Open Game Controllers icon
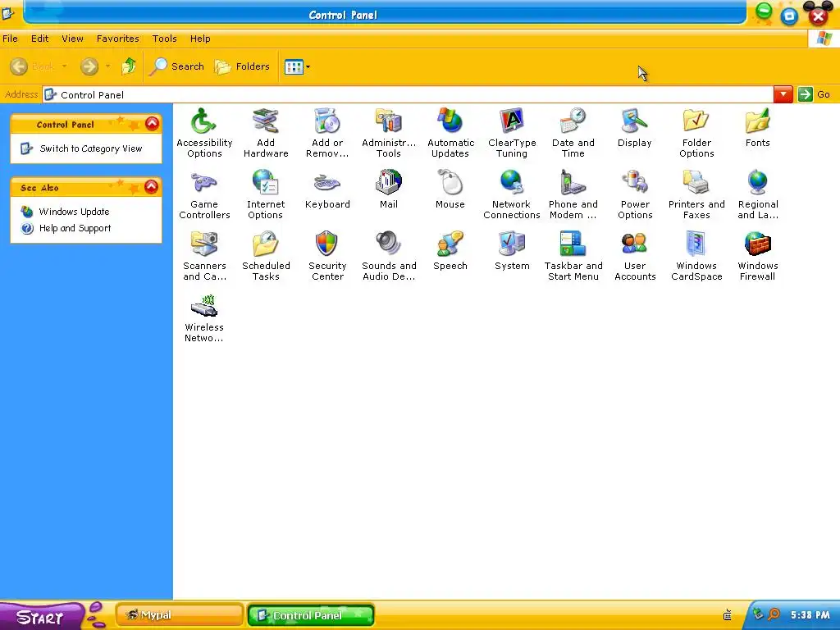Screen dimensions: 840x630 point(204,194)
